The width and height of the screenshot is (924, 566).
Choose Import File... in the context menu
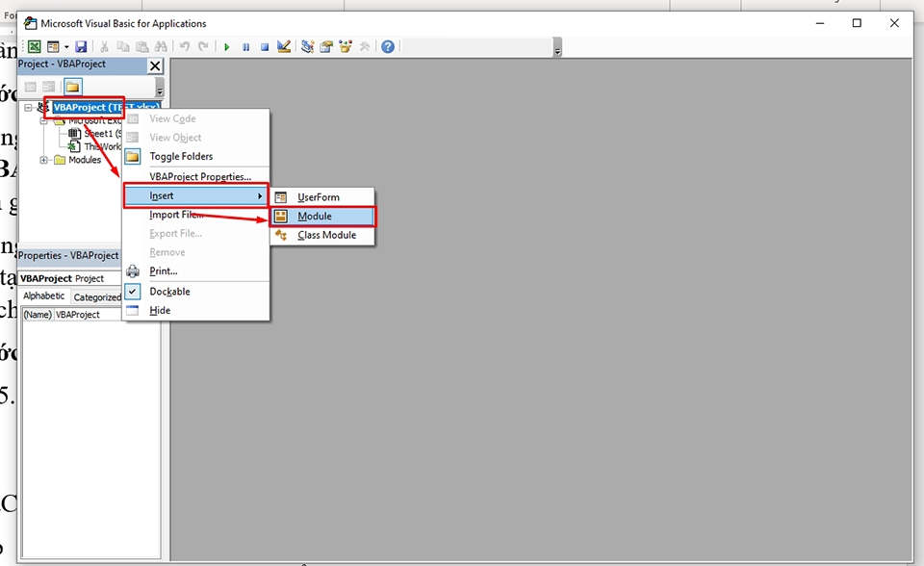point(195,215)
